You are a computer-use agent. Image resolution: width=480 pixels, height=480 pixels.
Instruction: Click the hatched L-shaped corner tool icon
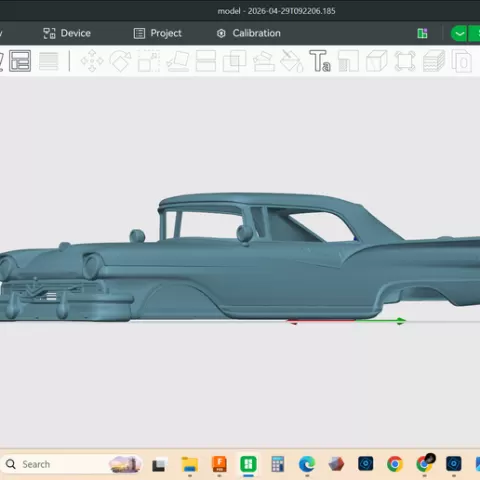coord(348,61)
